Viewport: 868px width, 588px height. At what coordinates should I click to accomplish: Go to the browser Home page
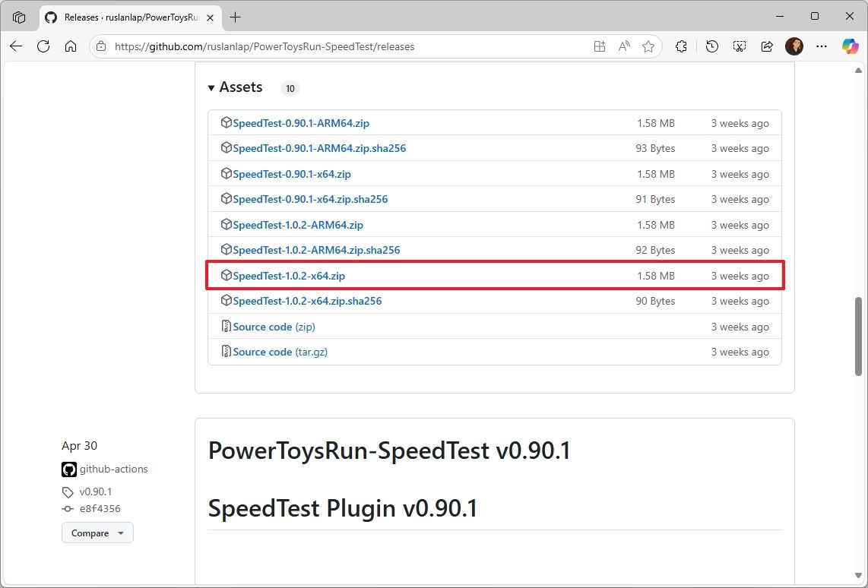pos(71,46)
